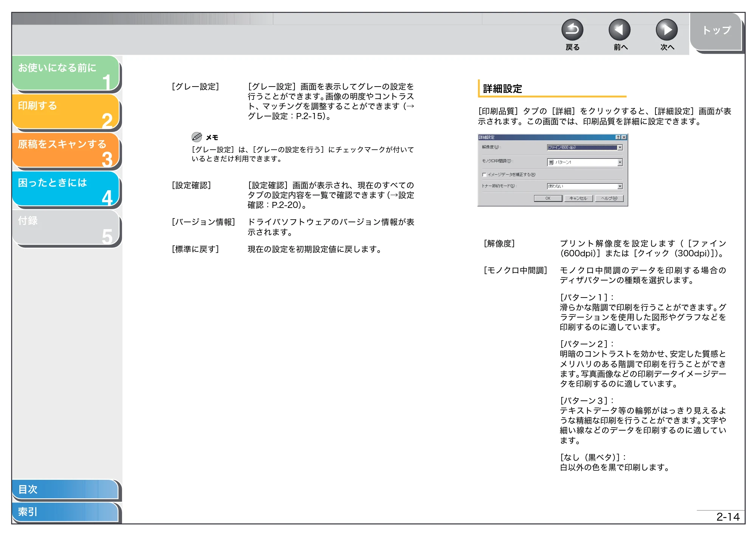Open the トップ tab at top right

pyautogui.click(x=716, y=31)
